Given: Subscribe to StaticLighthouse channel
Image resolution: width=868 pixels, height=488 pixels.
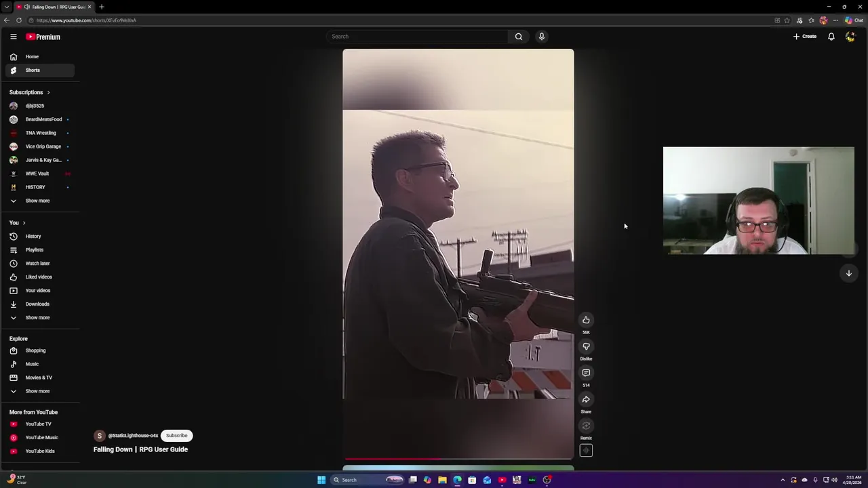Looking at the screenshot, I should [176, 436].
